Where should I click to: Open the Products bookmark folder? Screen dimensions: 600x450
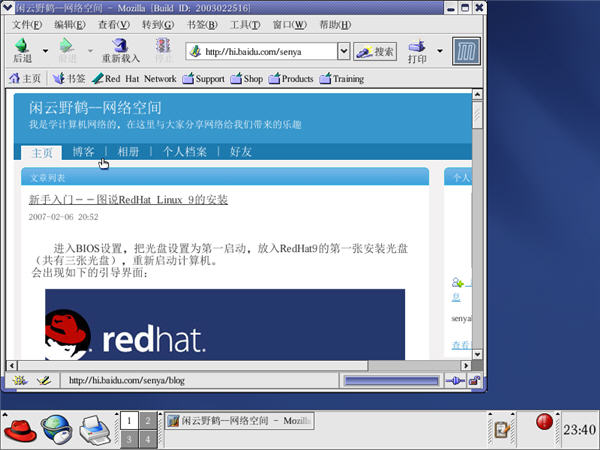click(x=291, y=78)
